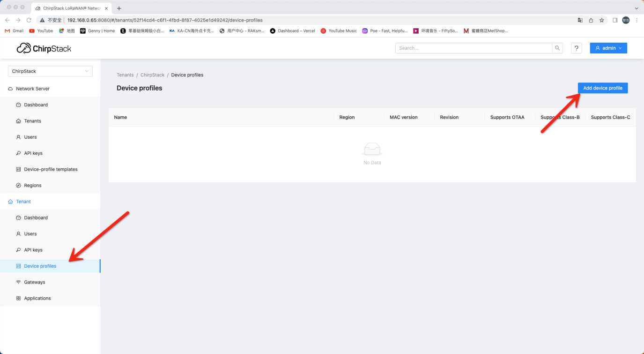The image size is (644, 354).
Task: Collapse the Network Server menu section
Action: 33,89
